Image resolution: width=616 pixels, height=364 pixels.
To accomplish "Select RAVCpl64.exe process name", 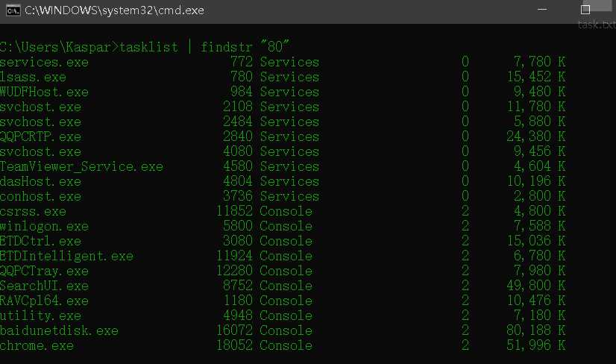I will pos(45,301).
